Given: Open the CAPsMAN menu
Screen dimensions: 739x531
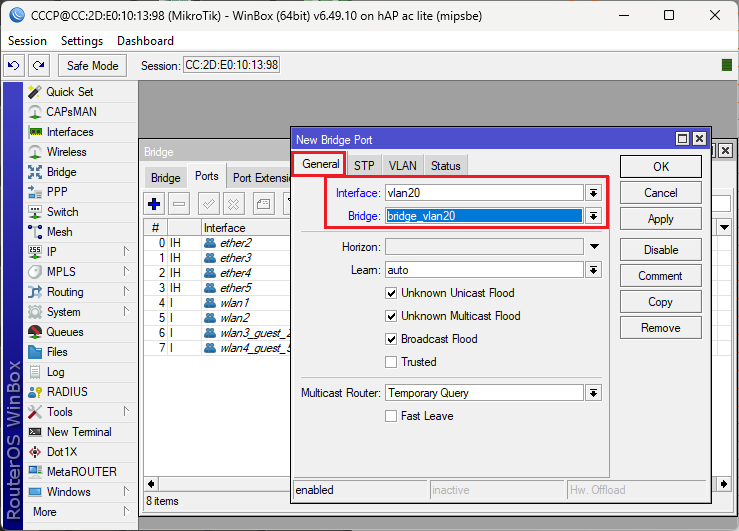Looking at the screenshot, I should (71, 112).
